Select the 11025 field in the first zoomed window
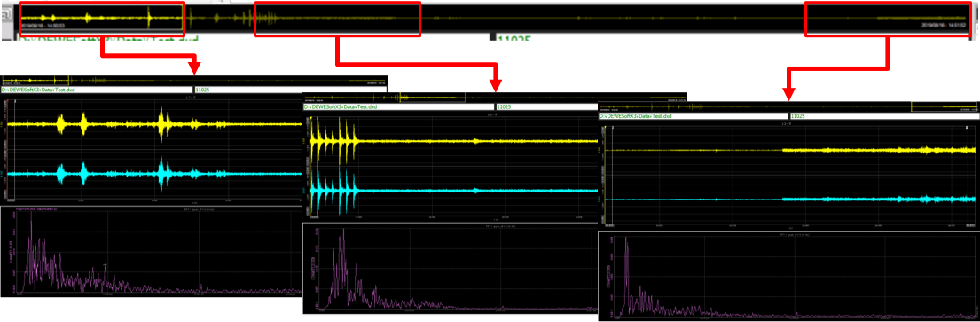The image size is (980, 322). 291,90
